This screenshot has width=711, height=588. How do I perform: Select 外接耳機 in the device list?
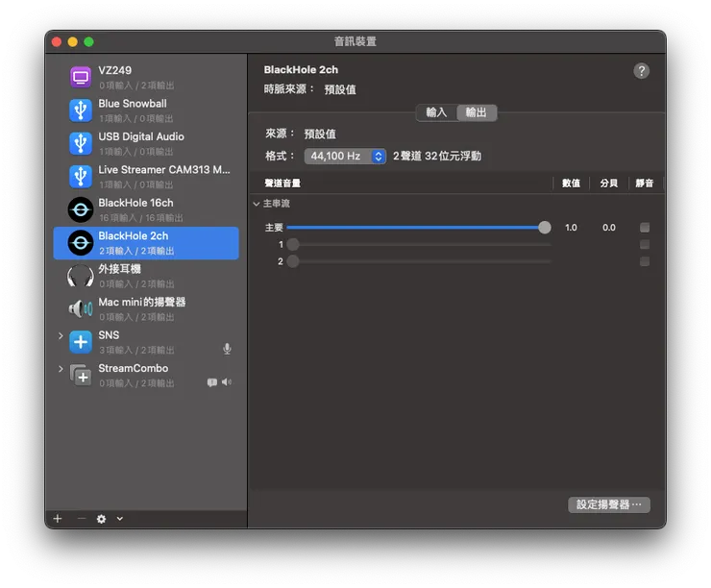(x=146, y=276)
